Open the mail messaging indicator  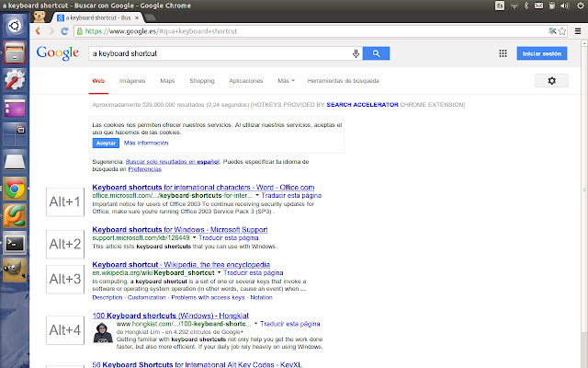pos(538,6)
